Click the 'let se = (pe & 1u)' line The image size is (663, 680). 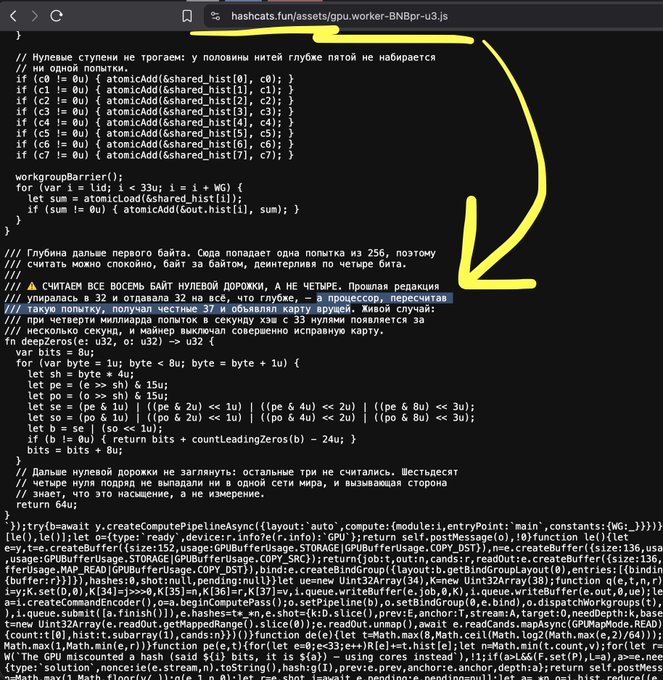pyautogui.click(x=251, y=407)
